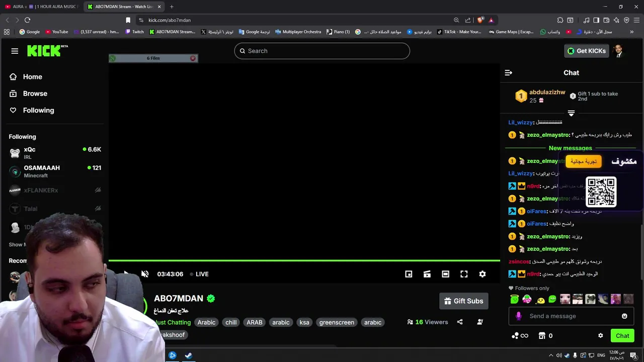644x362 pixels.
Task: Jump to New messages in chat
Action: pos(571,148)
